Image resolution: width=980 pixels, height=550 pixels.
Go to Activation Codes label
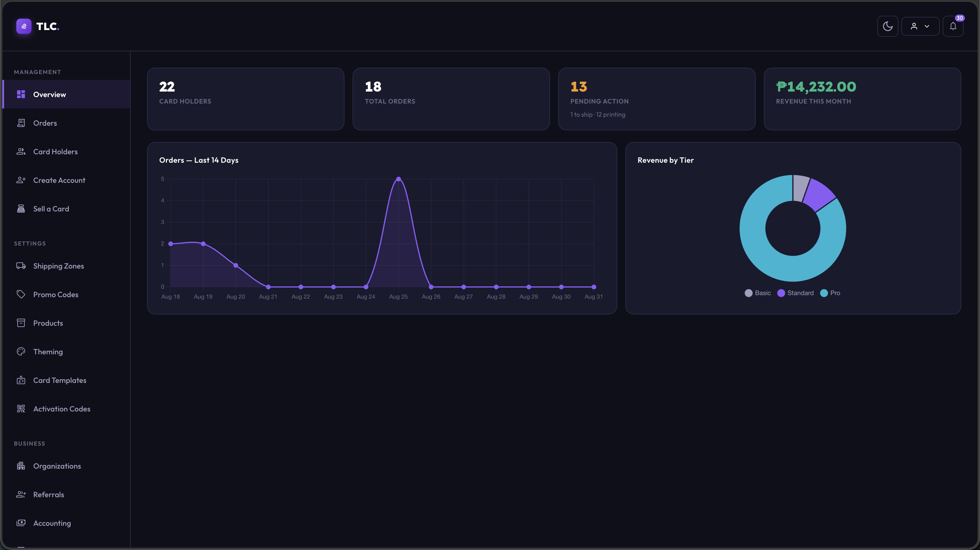[62, 409]
